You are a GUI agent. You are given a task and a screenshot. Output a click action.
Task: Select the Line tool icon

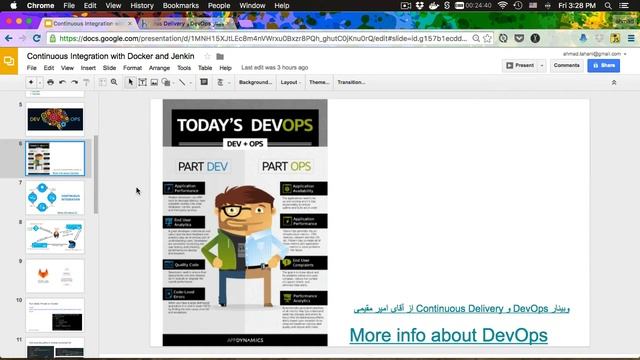click(182, 82)
